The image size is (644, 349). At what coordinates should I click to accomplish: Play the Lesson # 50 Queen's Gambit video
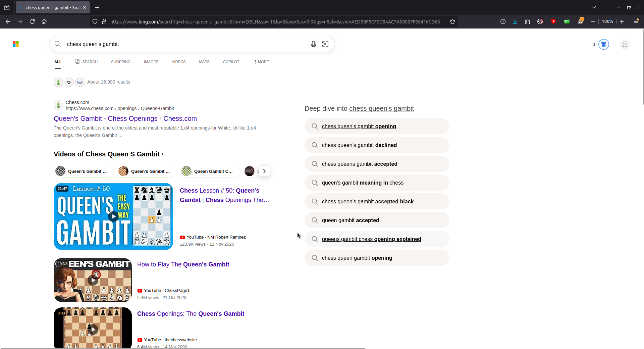[x=113, y=216]
